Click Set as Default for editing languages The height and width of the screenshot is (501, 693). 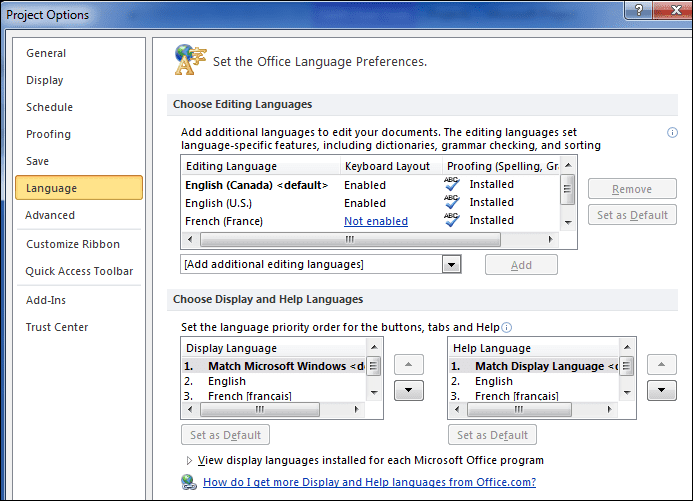pyautogui.click(x=632, y=215)
